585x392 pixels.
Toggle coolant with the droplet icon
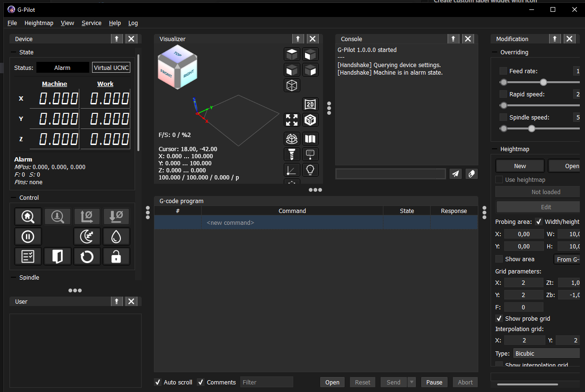click(x=116, y=236)
